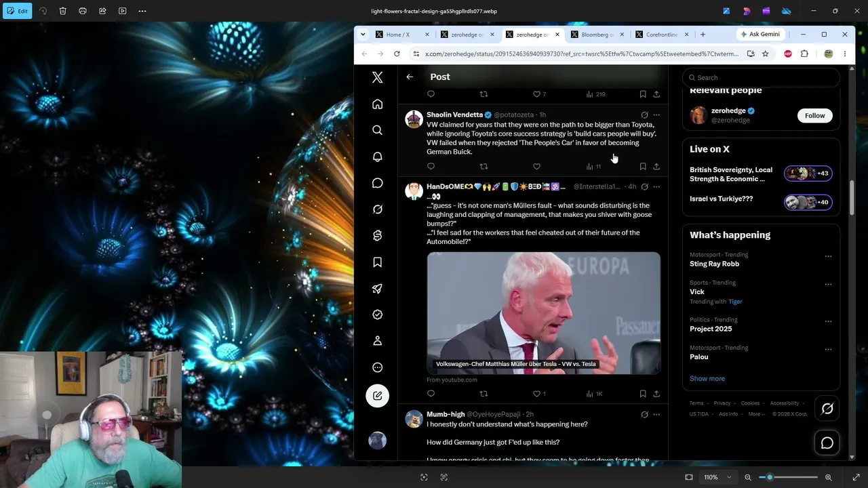Open the Chrome extensions puzzle icon
Viewport: 868px width, 488px height.
pyautogui.click(x=804, y=54)
